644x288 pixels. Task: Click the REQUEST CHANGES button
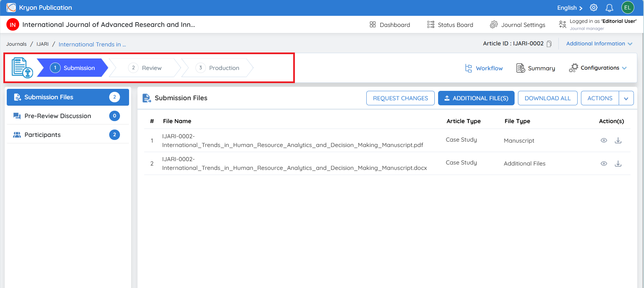[x=400, y=98]
